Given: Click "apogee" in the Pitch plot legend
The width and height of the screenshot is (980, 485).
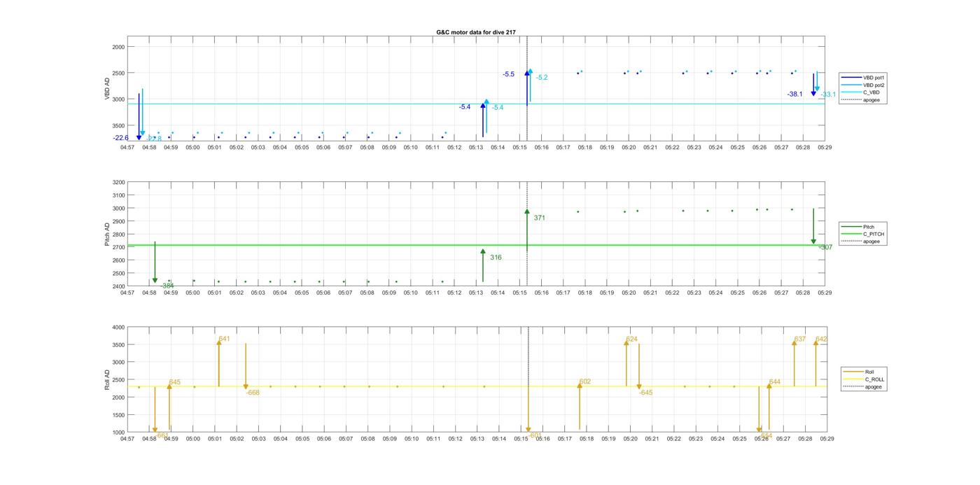Looking at the screenshot, I should pos(862,241).
